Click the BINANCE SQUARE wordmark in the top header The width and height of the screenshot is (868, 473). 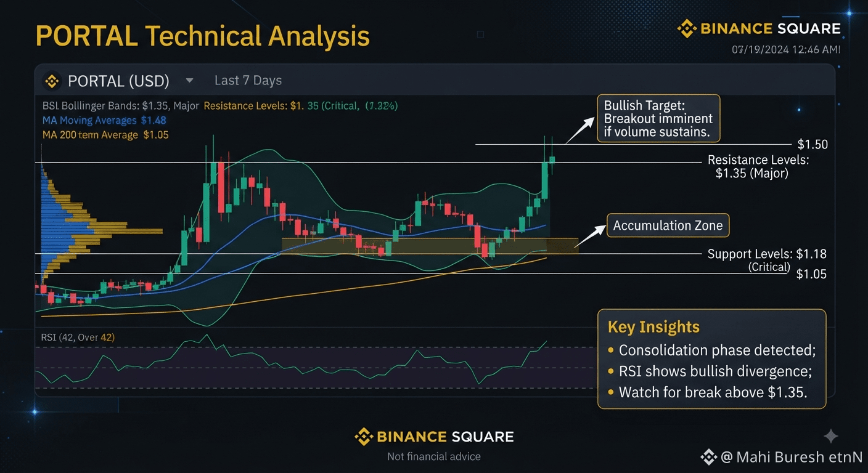[771, 28]
